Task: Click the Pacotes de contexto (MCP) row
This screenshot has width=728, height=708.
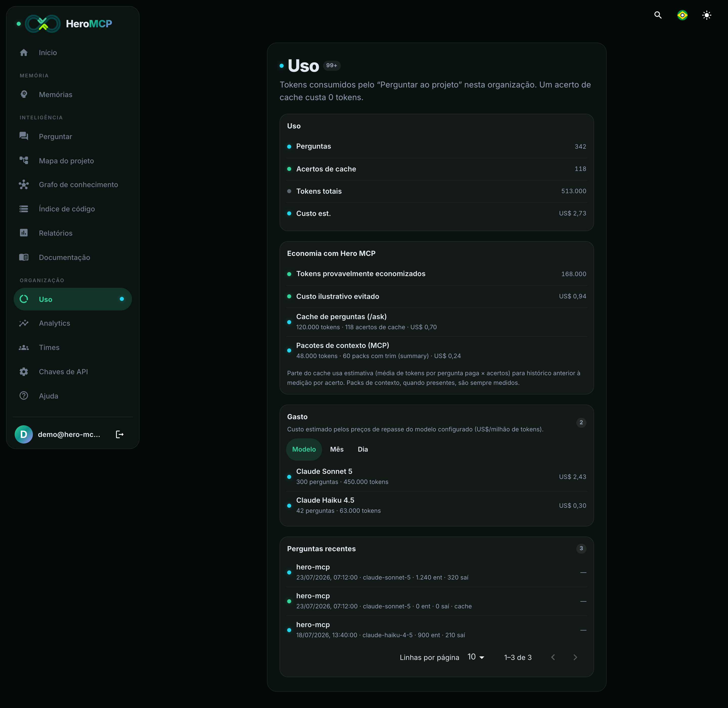Action: (x=437, y=351)
